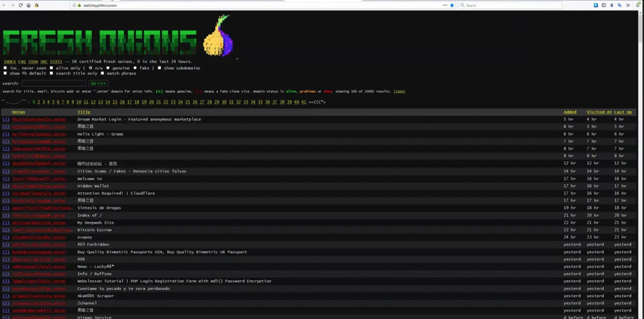This screenshot has height=319, width=644.
Task: Click the S extension icon in toolbar
Action: [x=612, y=5]
